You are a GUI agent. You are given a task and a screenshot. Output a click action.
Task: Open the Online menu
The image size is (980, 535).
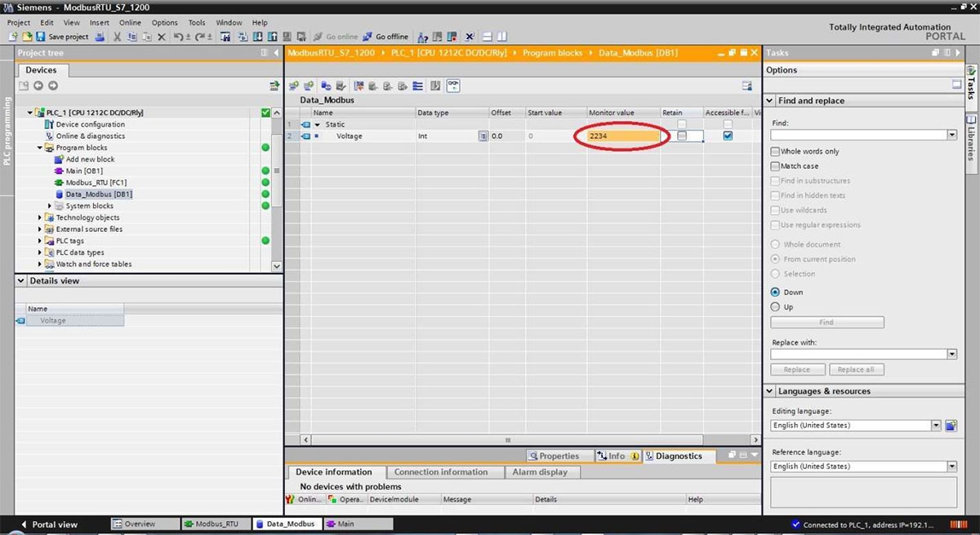(x=130, y=23)
